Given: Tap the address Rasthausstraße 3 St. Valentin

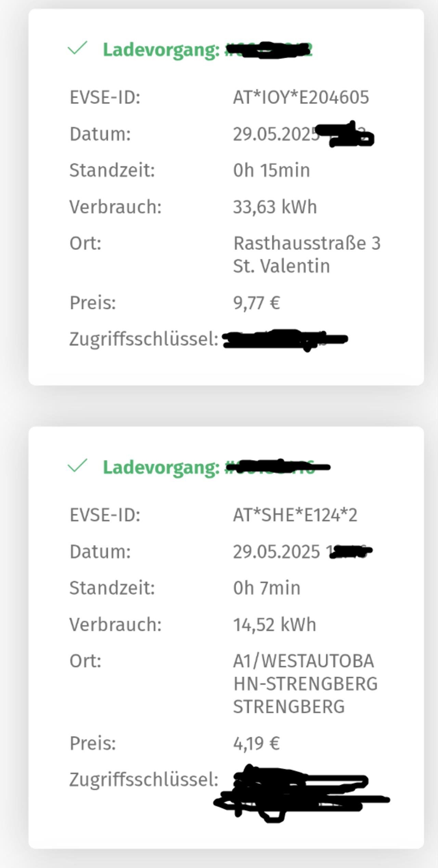Looking at the screenshot, I should click(307, 254).
